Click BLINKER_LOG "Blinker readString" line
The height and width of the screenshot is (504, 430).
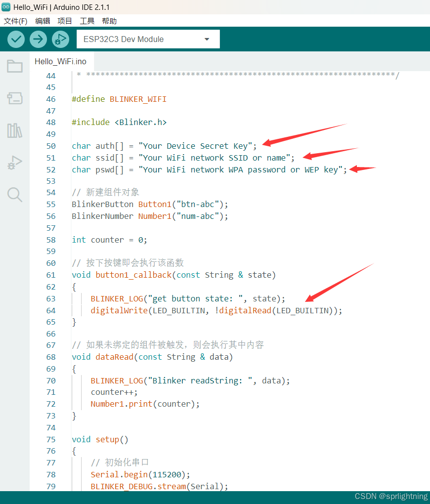pyautogui.click(x=190, y=380)
